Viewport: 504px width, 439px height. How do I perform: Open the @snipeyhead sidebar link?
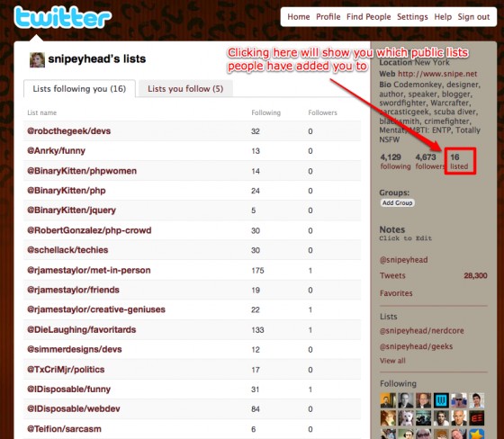(x=404, y=260)
